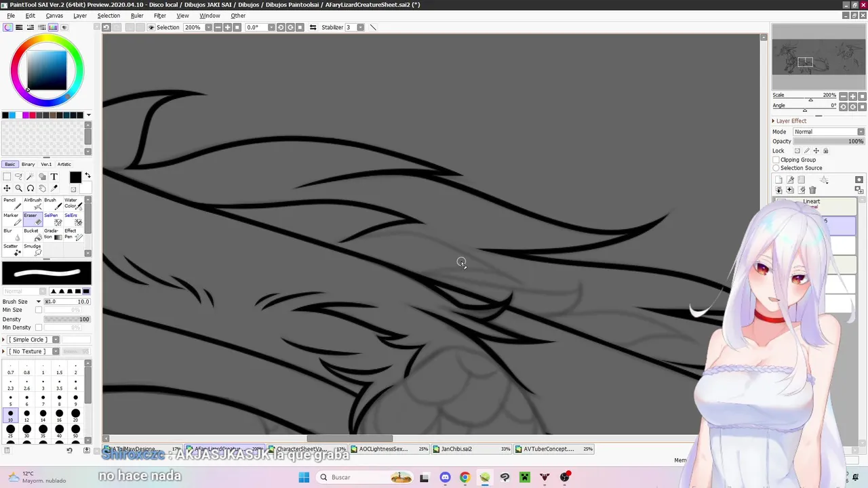Open the Filter menu
868x488 pixels.
point(160,16)
